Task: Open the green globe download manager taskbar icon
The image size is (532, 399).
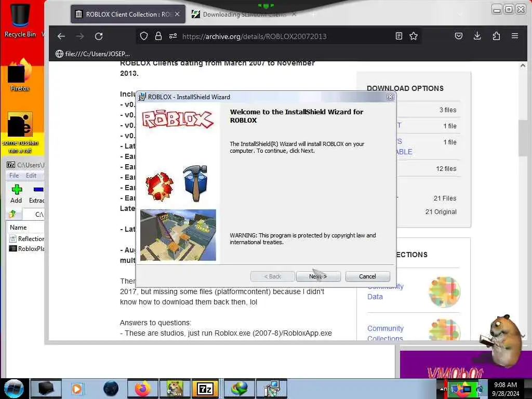Action: [x=239, y=389]
